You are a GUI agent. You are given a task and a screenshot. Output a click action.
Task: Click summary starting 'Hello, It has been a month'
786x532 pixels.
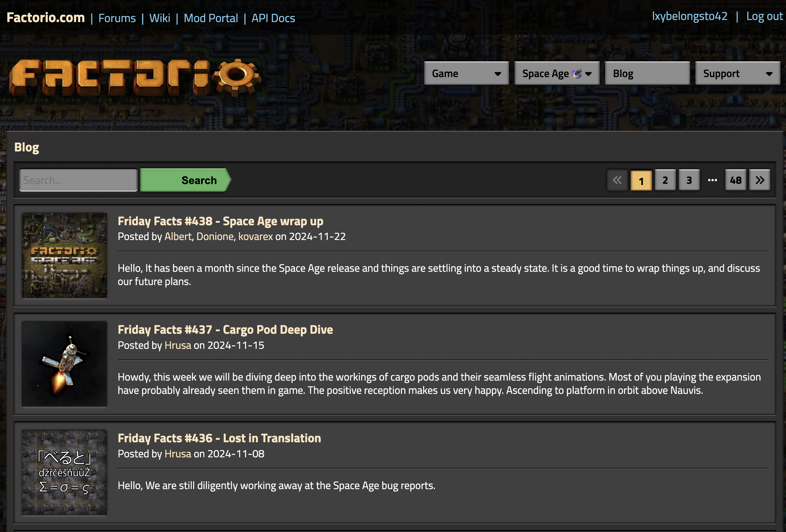point(439,275)
